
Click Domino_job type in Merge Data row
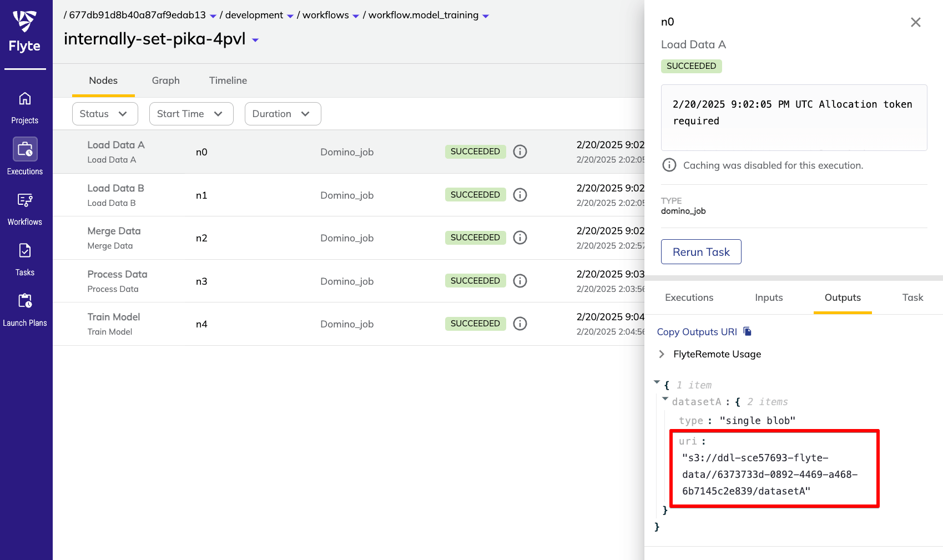pyautogui.click(x=347, y=238)
